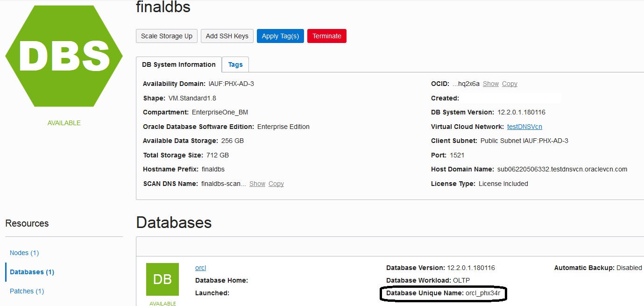Copy the OCID to clipboard
The height and width of the screenshot is (306, 644).
point(509,84)
